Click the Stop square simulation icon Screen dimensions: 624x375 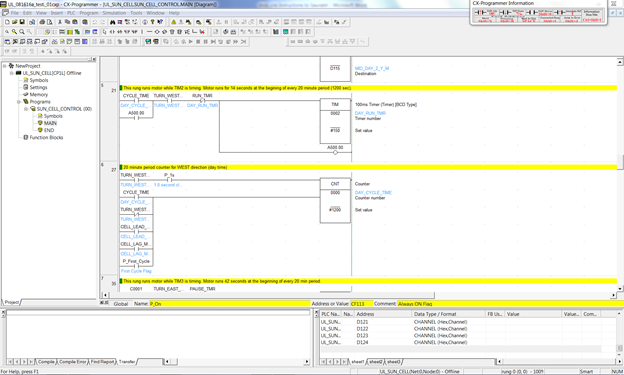(x=198, y=41)
